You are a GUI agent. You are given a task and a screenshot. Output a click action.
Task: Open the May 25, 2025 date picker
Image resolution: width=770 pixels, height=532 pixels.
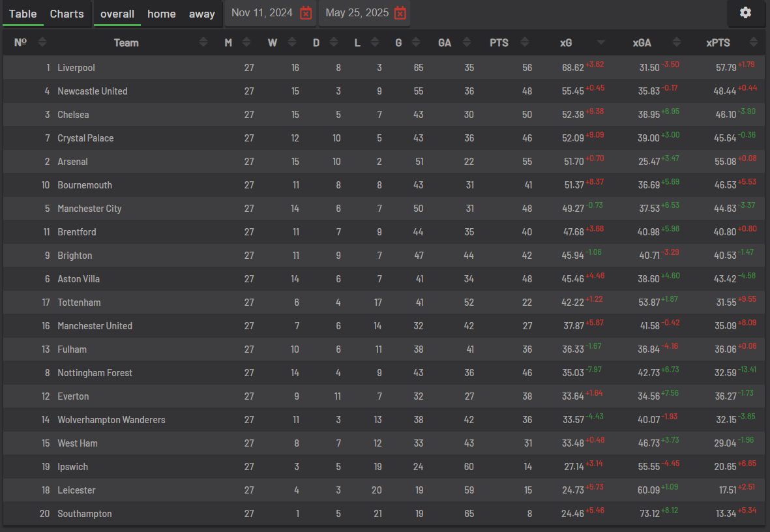point(357,13)
